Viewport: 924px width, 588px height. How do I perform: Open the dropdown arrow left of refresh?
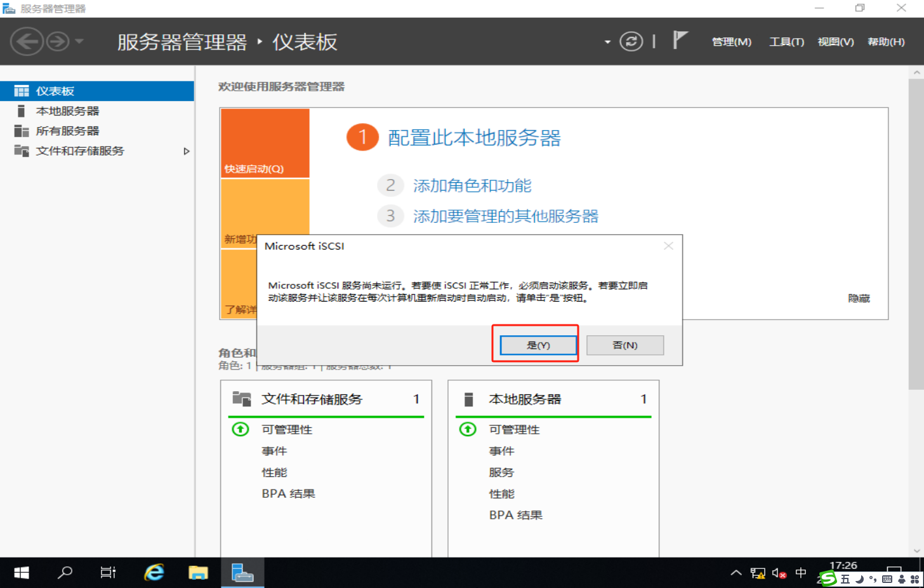click(607, 42)
